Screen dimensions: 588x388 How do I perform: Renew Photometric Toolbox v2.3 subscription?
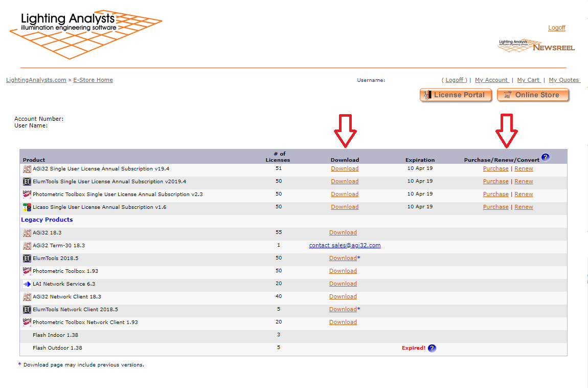(524, 195)
